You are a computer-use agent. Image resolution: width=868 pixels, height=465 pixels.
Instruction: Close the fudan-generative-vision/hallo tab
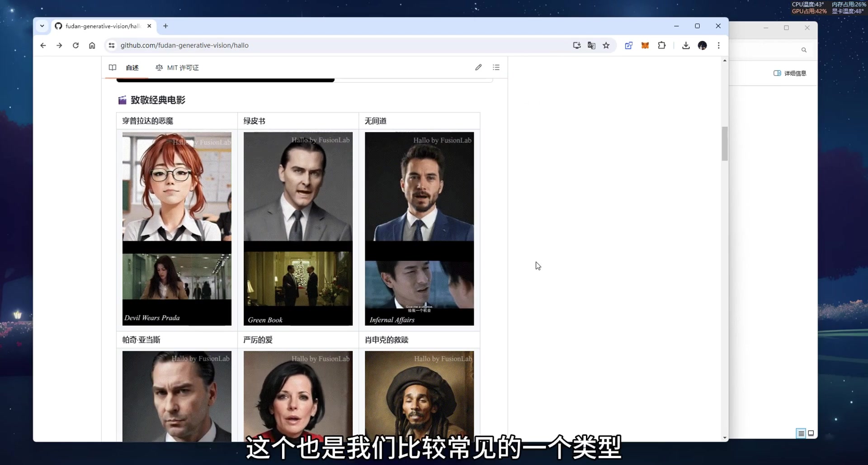(x=149, y=26)
